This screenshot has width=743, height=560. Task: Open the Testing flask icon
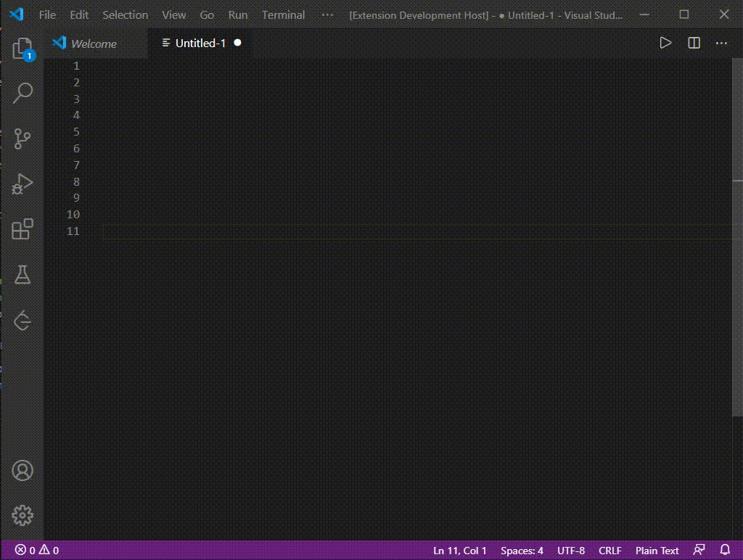[22, 274]
